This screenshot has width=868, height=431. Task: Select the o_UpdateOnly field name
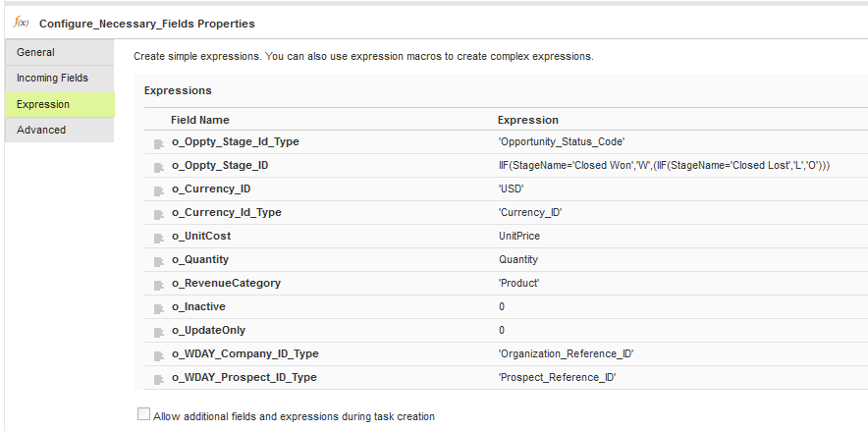click(x=208, y=330)
